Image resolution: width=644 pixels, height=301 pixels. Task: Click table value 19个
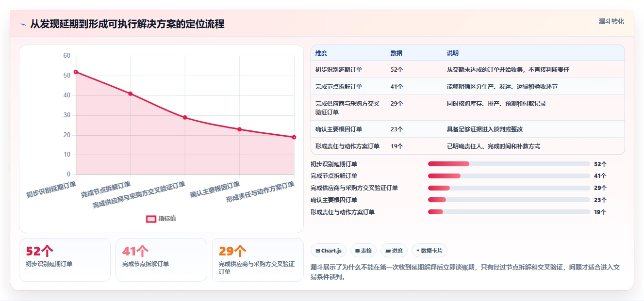(397, 146)
